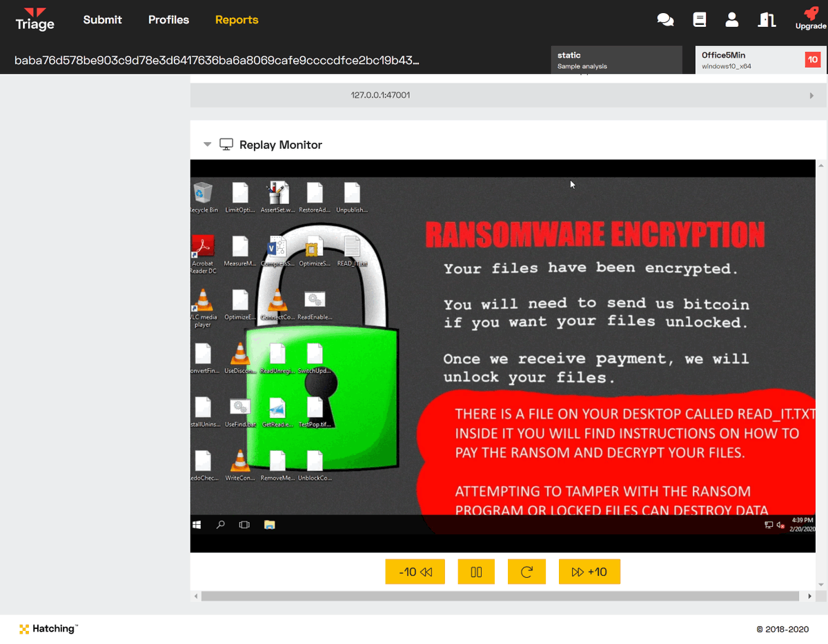Image resolution: width=828 pixels, height=644 pixels.
Task: Rewind replay with -10 button
Action: point(415,572)
